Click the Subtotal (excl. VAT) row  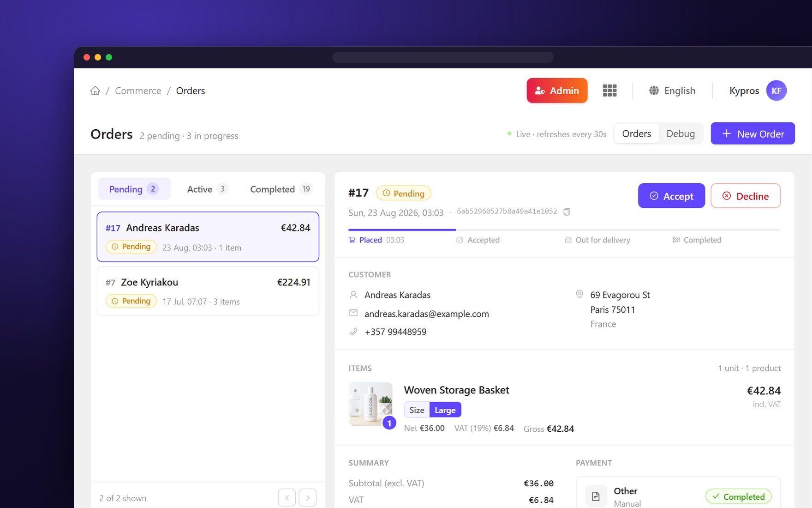[451, 483]
